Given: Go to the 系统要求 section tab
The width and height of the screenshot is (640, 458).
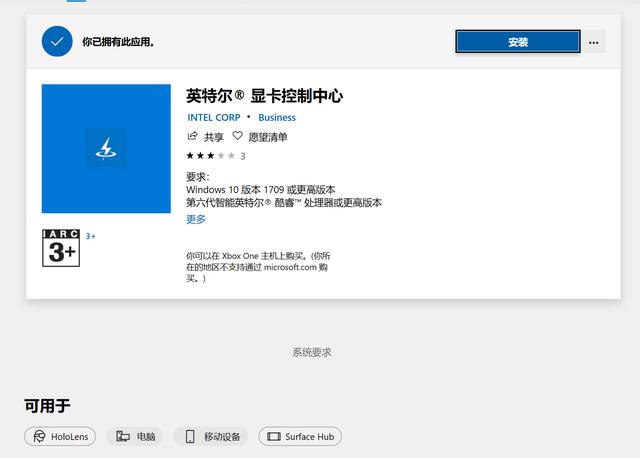Looking at the screenshot, I should click(311, 352).
